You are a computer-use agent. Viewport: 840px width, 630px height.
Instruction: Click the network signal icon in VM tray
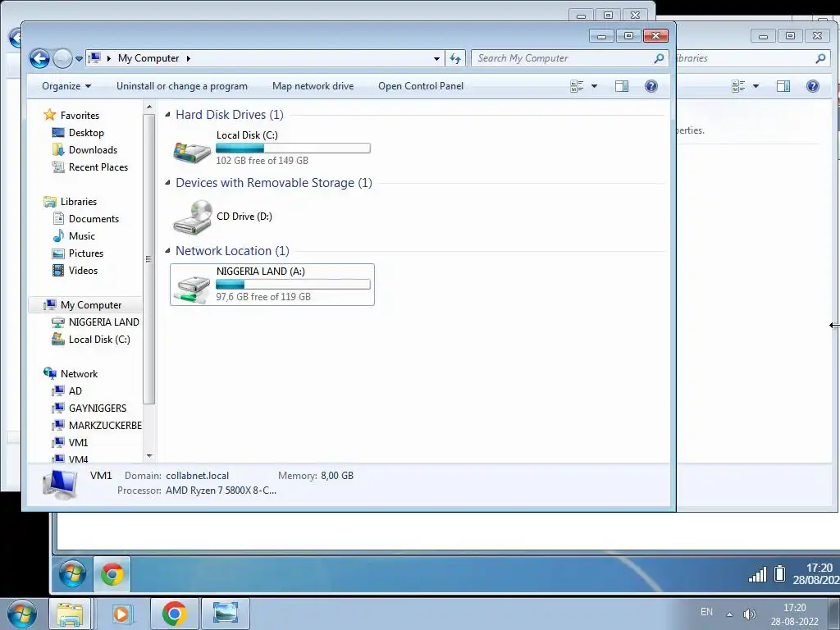coord(757,575)
